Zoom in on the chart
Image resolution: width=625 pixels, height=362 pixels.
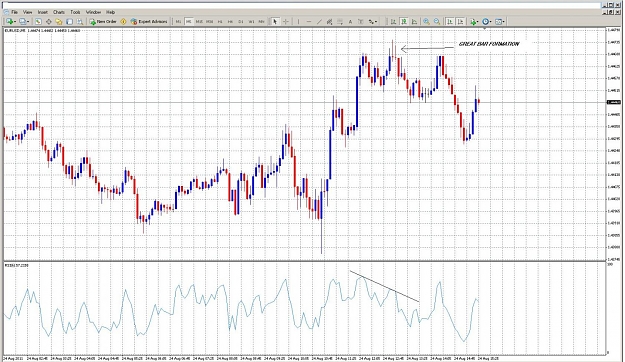coord(426,22)
